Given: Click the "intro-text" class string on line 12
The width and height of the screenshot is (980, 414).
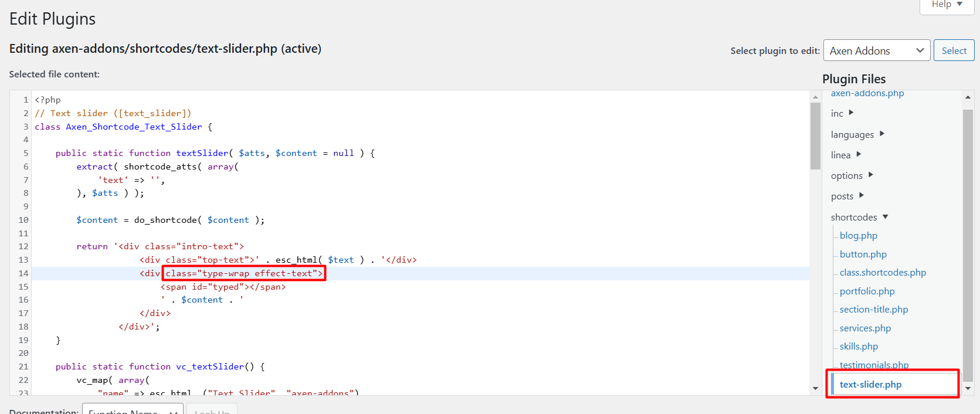Looking at the screenshot, I should tap(208, 246).
